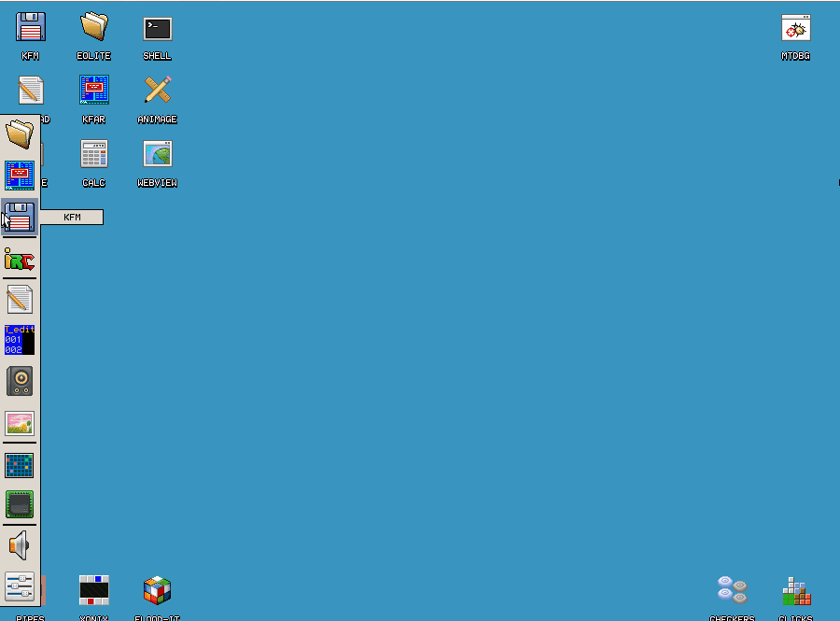
Task: Play the FLOOD-IT puzzle game
Action: click(x=157, y=589)
